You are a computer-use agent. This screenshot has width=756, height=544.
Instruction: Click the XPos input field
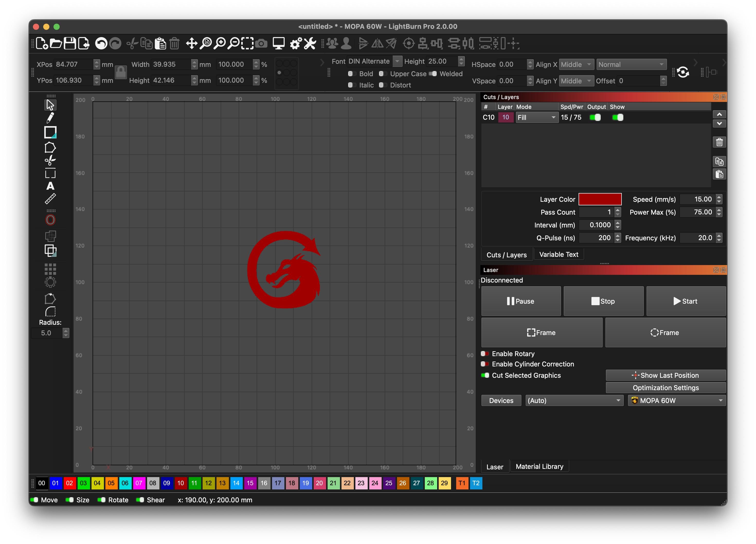coord(74,64)
